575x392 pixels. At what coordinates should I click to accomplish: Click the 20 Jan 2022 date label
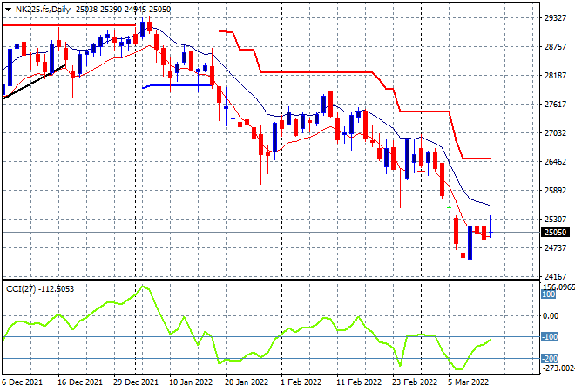247,382
